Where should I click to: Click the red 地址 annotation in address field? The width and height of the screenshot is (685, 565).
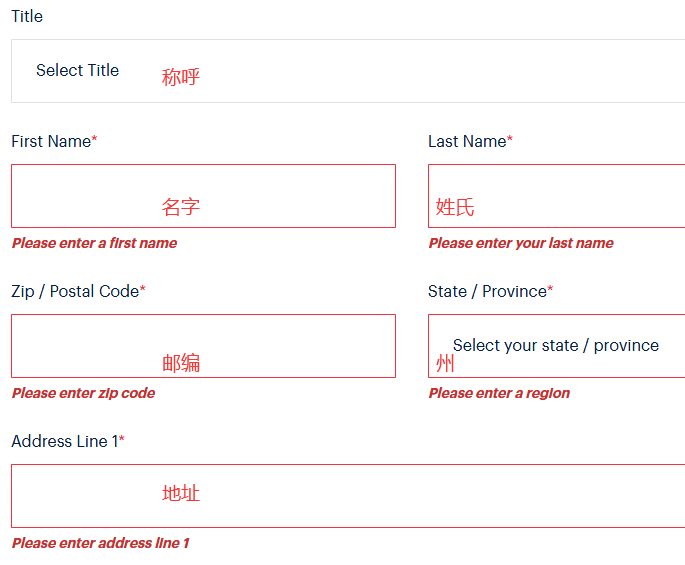(x=181, y=493)
